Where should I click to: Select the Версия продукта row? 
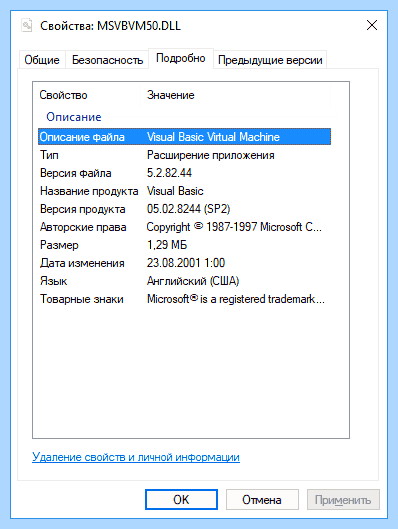coord(184,209)
